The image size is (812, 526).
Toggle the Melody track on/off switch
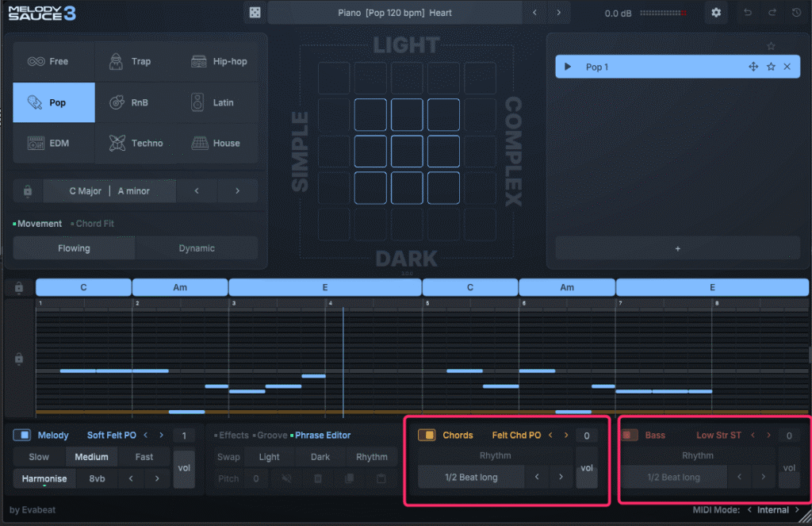(22, 435)
